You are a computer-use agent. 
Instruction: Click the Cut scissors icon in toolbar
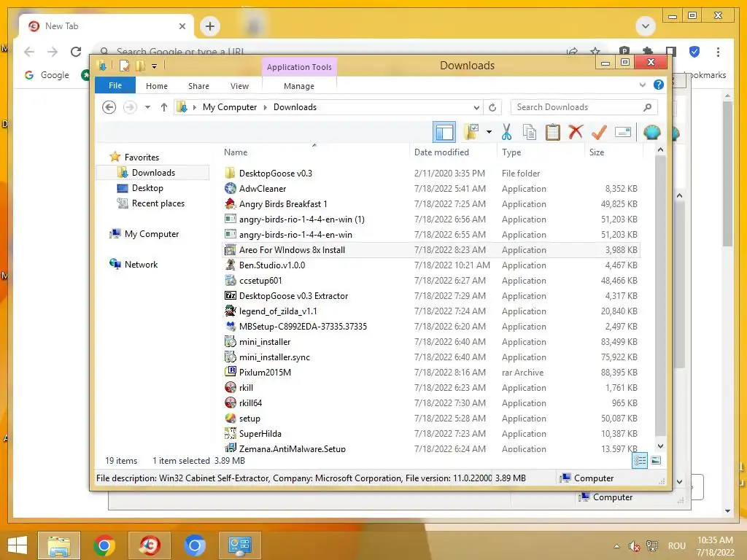click(x=506, y=132)
